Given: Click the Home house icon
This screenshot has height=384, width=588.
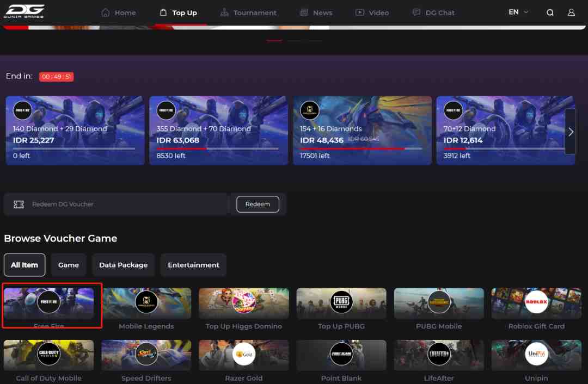Looking at the screenshot, I should (x=106, y=13).
